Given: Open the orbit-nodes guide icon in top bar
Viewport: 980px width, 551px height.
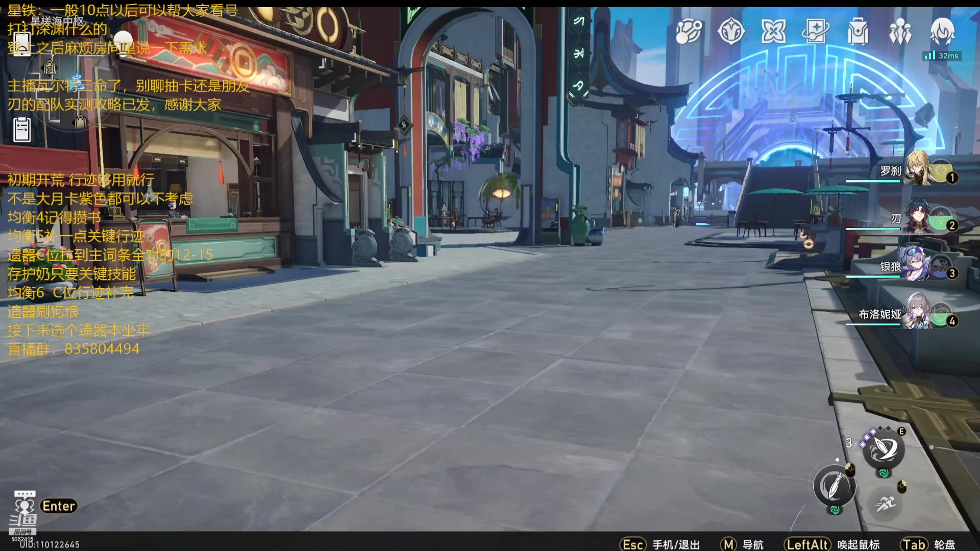Looking at the screenshot, I should 689,32.
